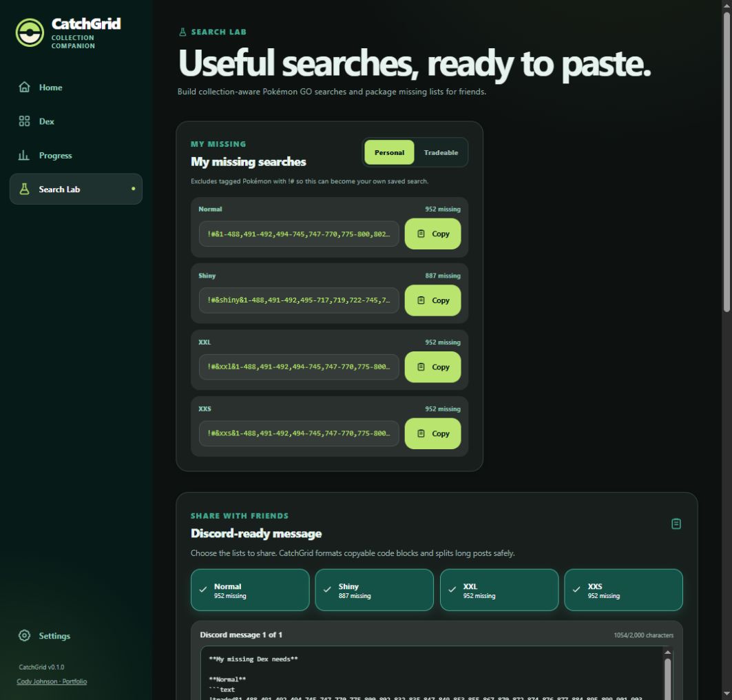Screen dimensions: 732x700
Task: Click the Settings gear icon
Action: (24, 635)
